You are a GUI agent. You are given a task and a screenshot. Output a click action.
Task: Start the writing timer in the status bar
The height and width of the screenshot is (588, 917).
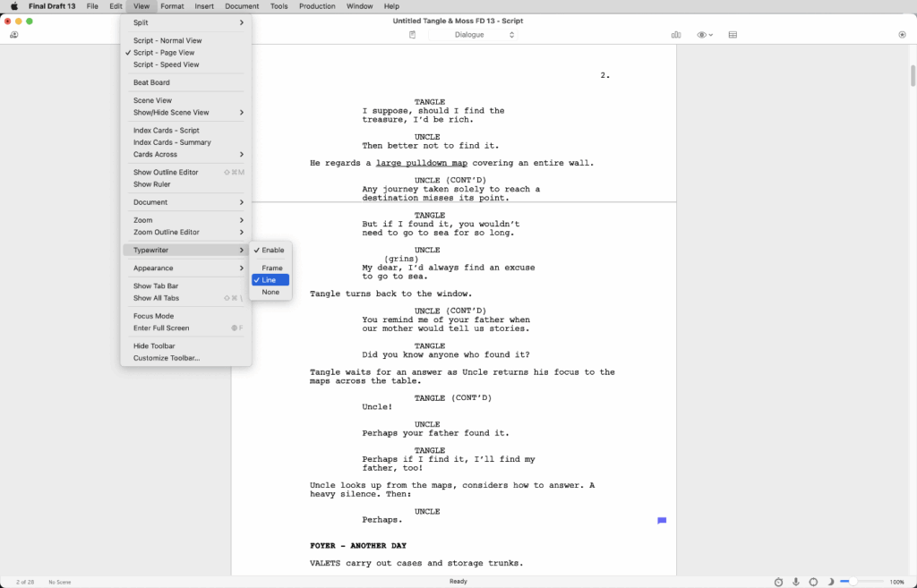[778, 582]
